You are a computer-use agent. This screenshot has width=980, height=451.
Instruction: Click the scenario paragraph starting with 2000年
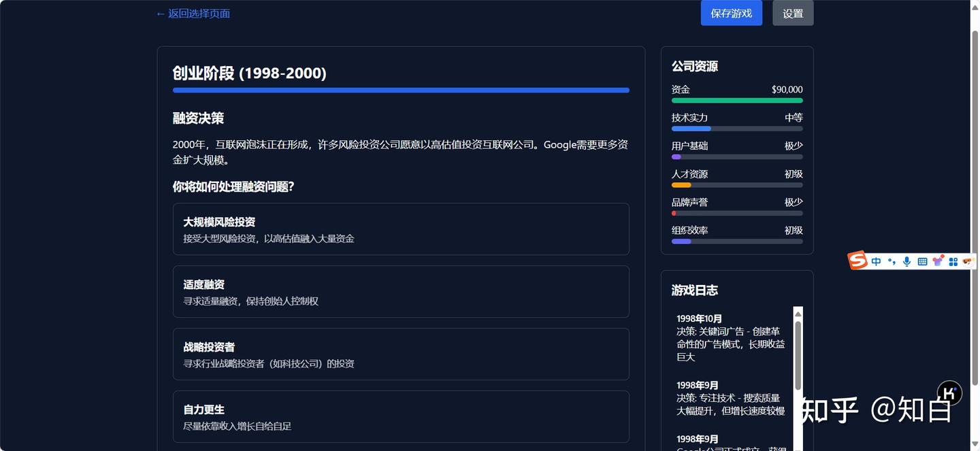click(x=401, y=152)
